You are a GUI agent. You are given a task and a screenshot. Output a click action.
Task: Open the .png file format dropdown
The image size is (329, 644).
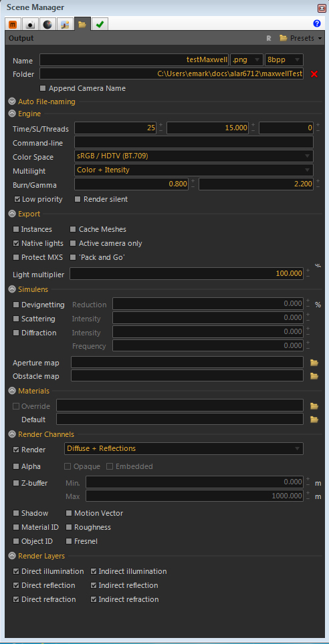coord(247,59)
